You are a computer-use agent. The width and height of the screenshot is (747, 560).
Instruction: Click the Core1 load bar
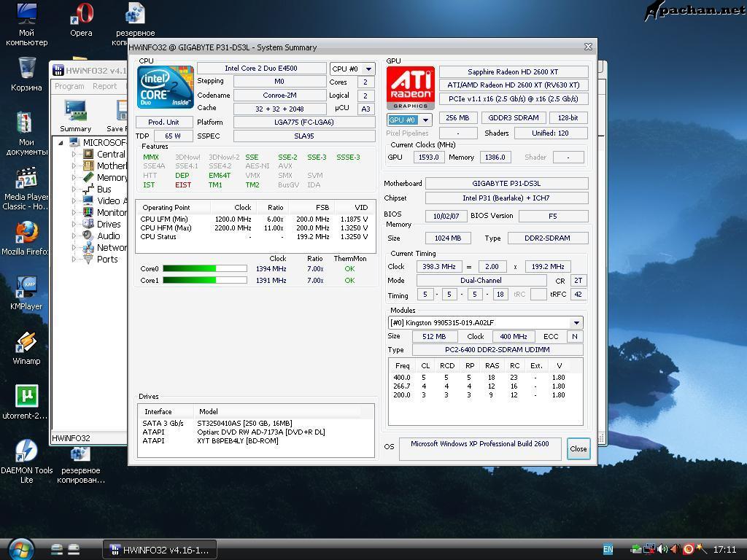click(x=205, y=281)
